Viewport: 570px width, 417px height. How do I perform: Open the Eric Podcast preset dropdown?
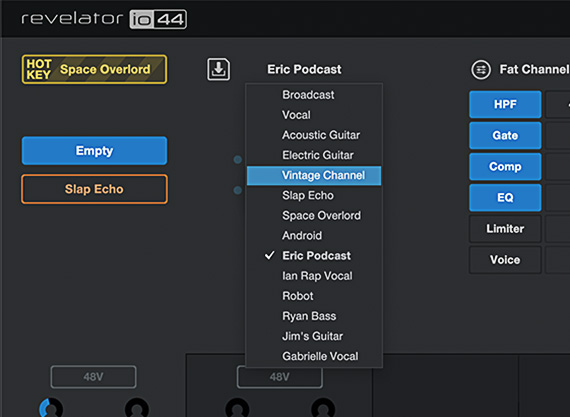pyautogui.click(x=304, y=69)
